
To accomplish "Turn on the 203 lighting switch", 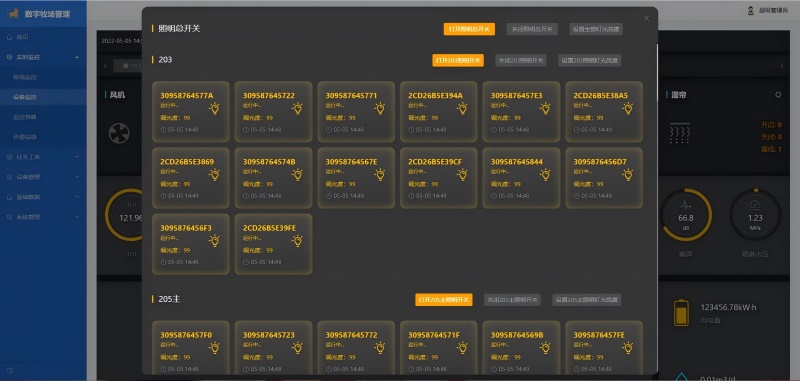I will pyautogui.click(x=458, y=60).
